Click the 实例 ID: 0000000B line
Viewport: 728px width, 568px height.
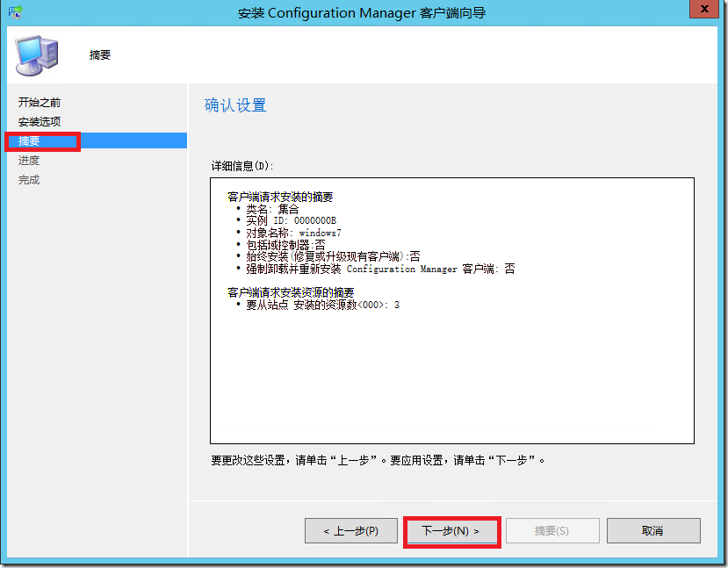pyautogui.click(x=291, y=220)
